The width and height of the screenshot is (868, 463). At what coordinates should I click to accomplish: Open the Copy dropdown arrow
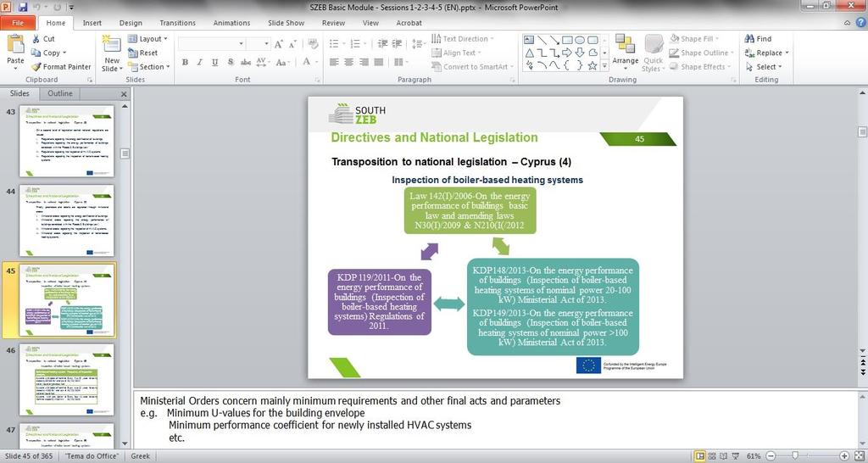(64, 53)
